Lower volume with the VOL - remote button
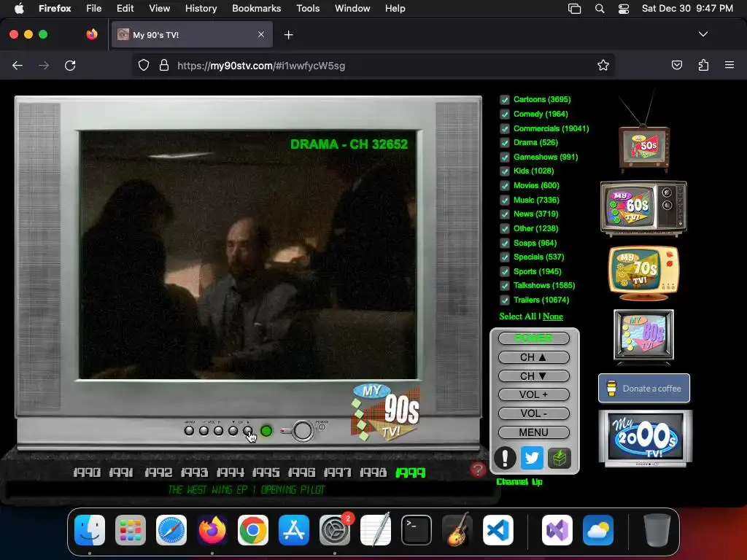 533,413
